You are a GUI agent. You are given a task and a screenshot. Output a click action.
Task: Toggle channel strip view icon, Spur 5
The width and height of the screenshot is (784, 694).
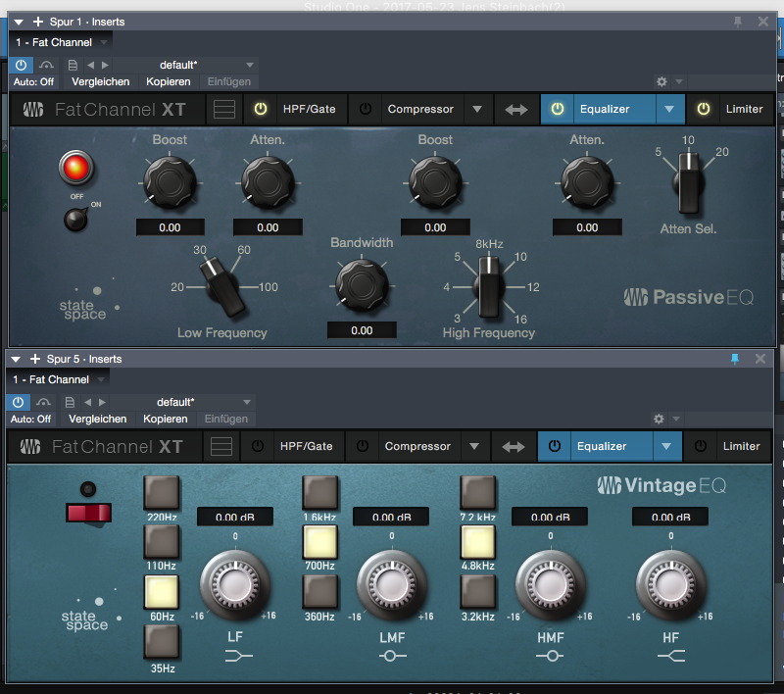[221, 446]
